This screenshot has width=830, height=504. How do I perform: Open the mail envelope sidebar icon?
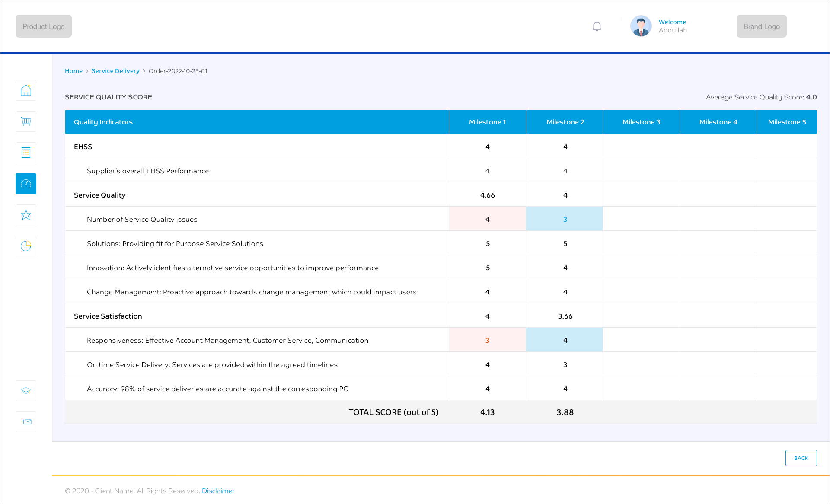coord(26,422)
